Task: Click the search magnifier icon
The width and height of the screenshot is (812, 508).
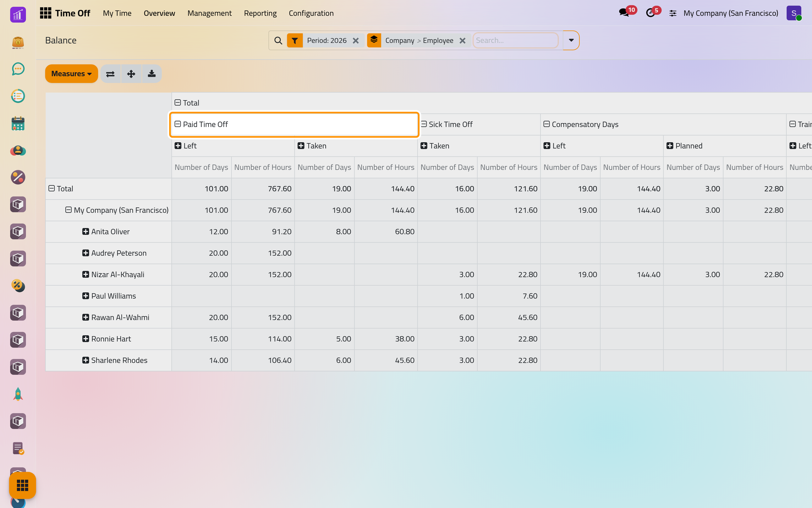Action: pyautogui.click(x=278, y=41)
